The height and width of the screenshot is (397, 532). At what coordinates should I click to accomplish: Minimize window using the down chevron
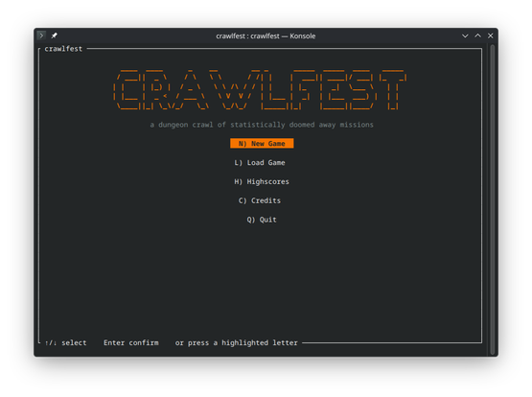pyautogui.click(x=465, y=36)
